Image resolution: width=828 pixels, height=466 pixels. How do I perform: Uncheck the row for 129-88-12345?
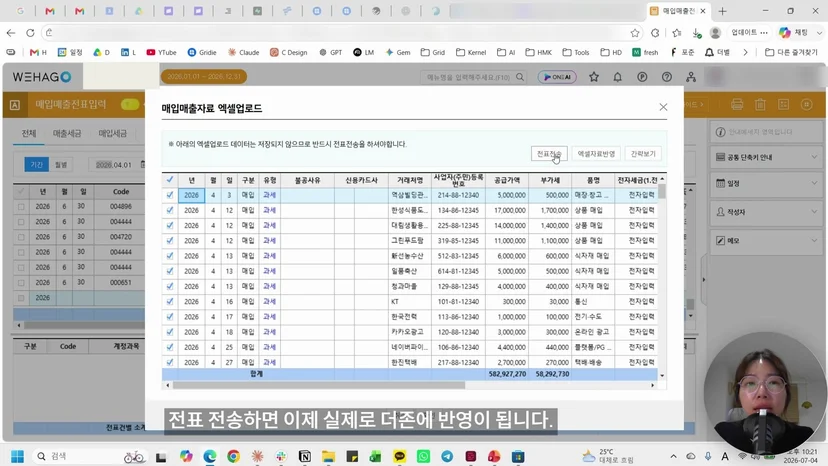(x=170, y=286)
